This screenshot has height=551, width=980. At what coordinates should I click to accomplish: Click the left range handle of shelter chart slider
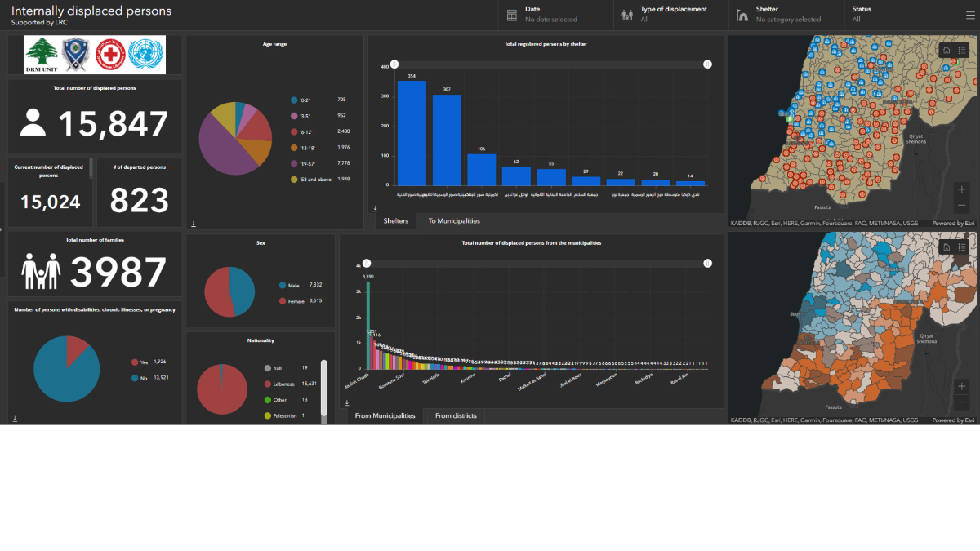pyautogui.click(x=394, y=64)
